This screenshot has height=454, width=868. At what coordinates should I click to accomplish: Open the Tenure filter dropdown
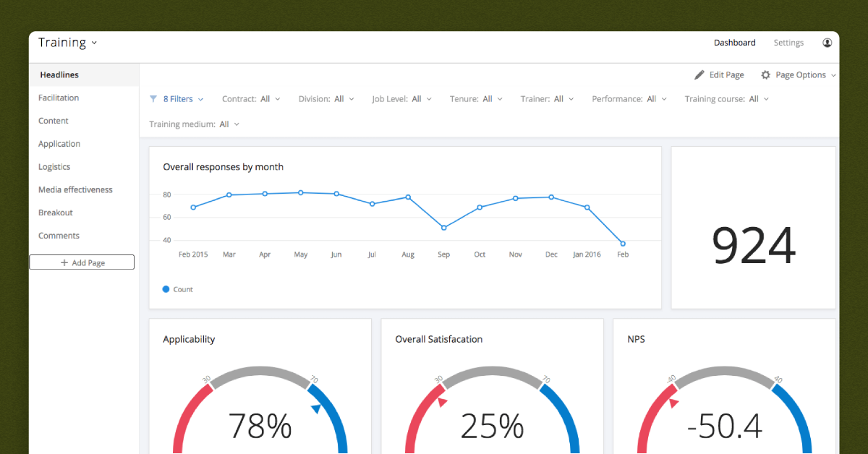click(x=476, y=99)
